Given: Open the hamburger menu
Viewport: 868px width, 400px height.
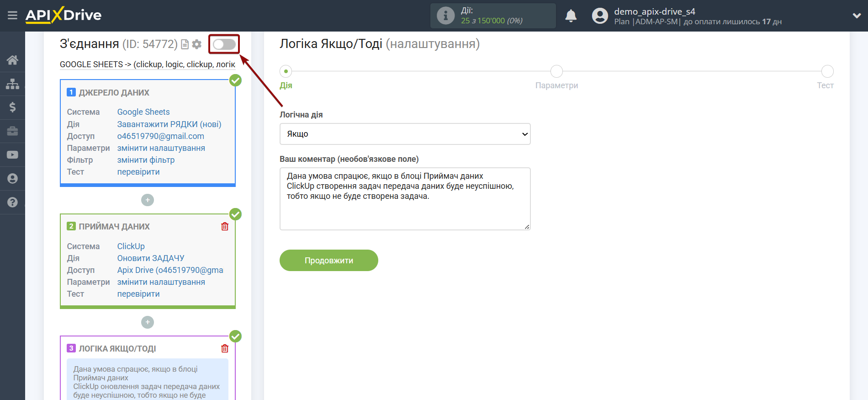Looking at the screenshot, I should click(12, 16).
